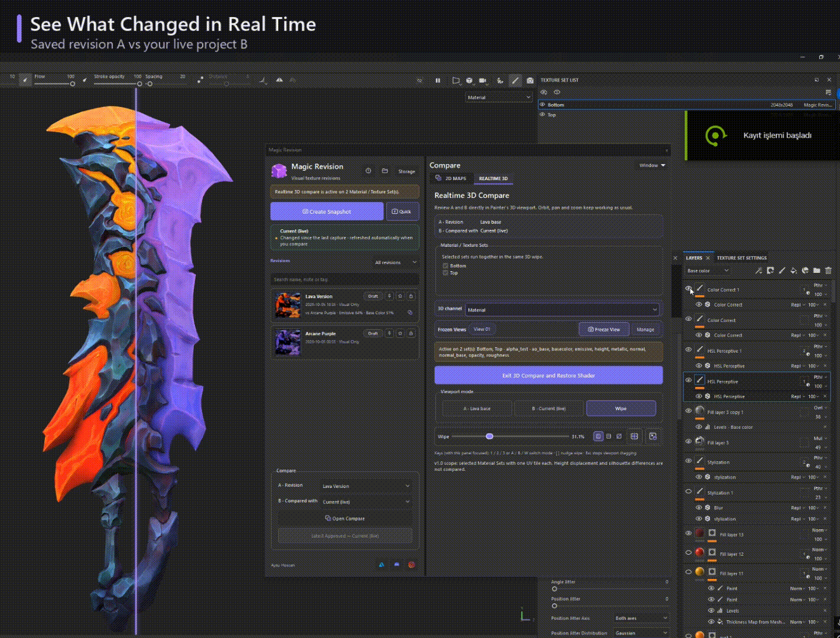Click the split-view icon next to wipe orientation icons

pos(634,437)
